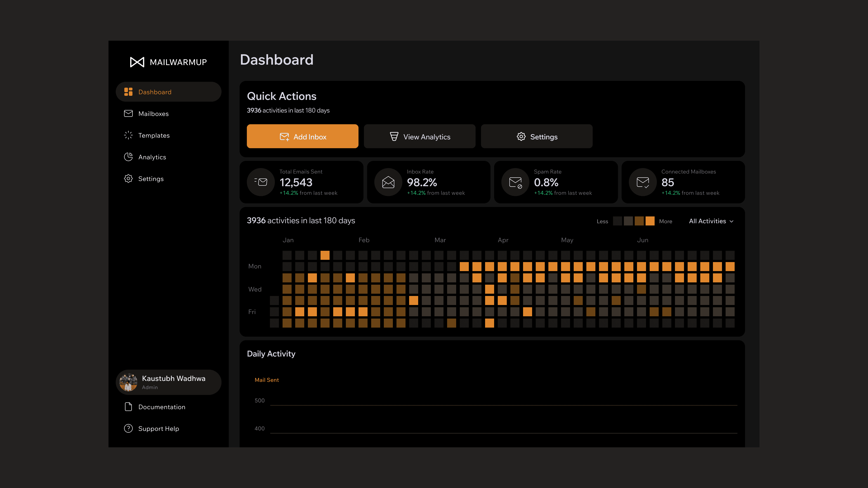Click the Documentation file icon
868x488 pixels.
coord(128,407)
